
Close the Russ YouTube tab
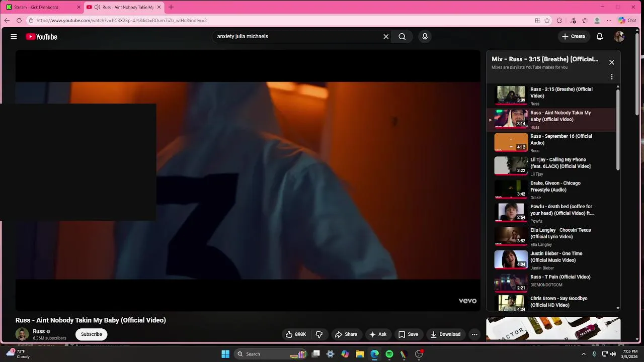[159, 7]
